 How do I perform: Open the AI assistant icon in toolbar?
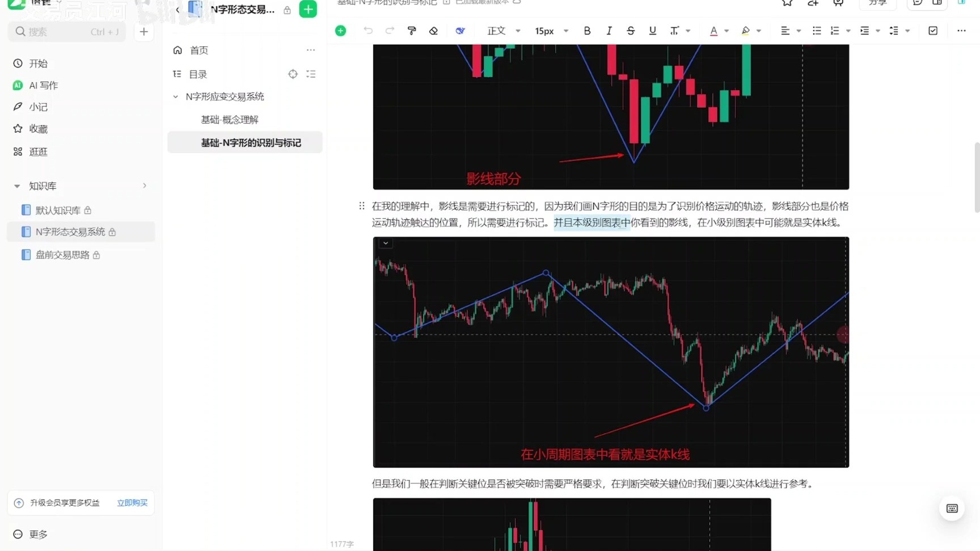click(x=460, y=31)
